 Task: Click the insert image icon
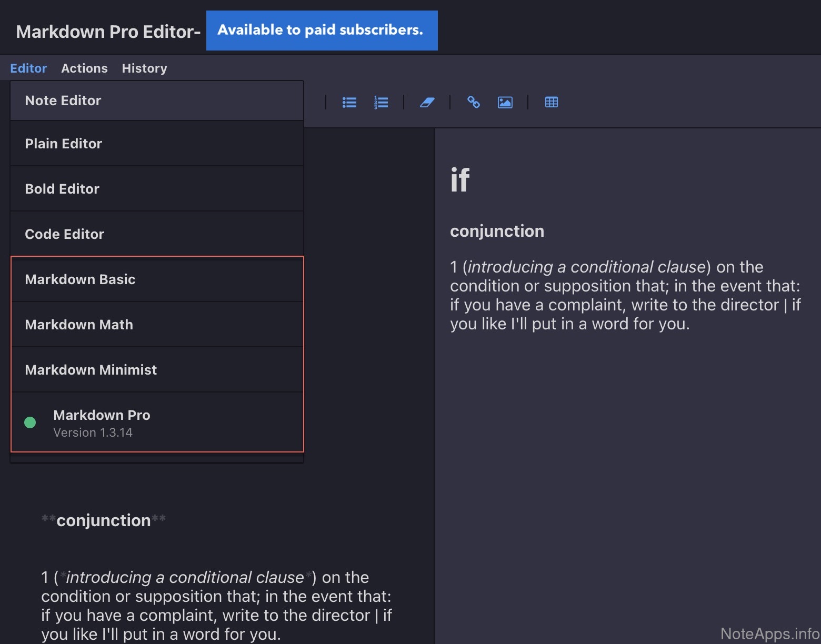coord(505,102)
